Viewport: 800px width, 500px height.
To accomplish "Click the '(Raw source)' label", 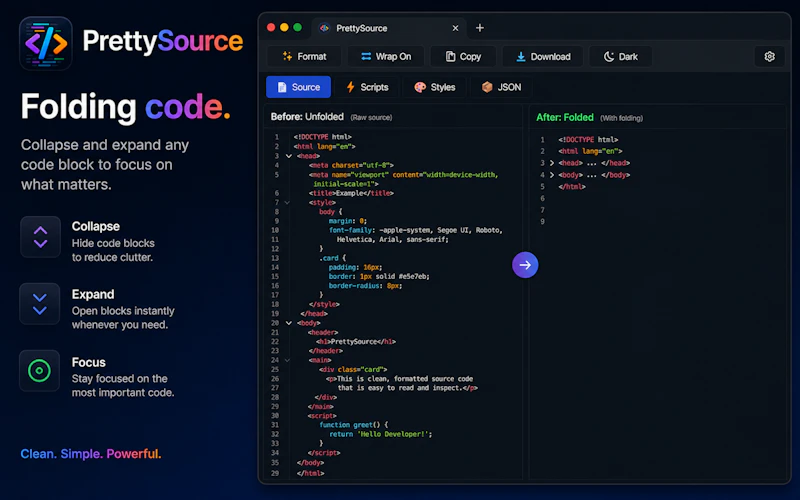I will coord(371,117).
